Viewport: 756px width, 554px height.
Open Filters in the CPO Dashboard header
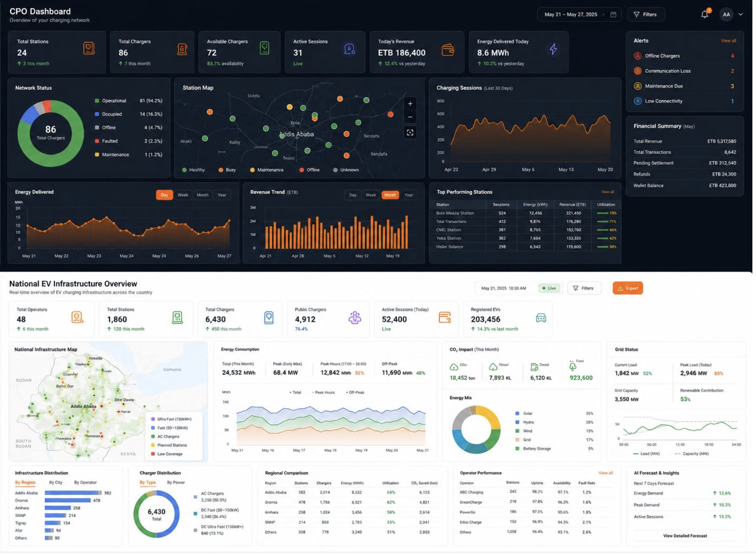[x=646, y=14]
